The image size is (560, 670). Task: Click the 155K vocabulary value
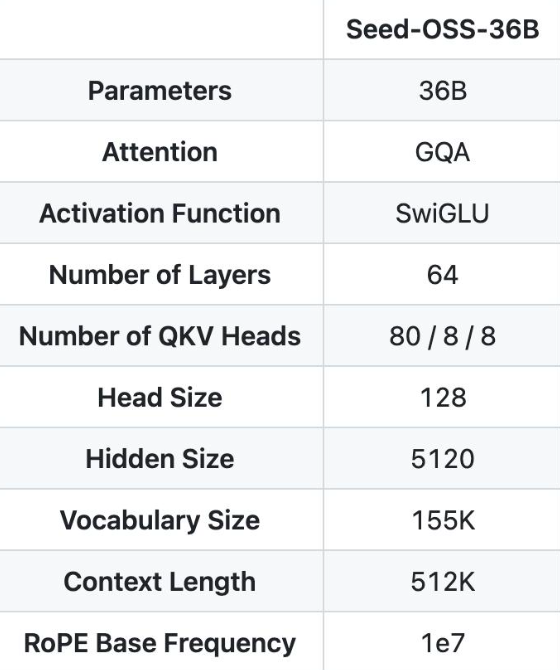[x=443, y=520]
